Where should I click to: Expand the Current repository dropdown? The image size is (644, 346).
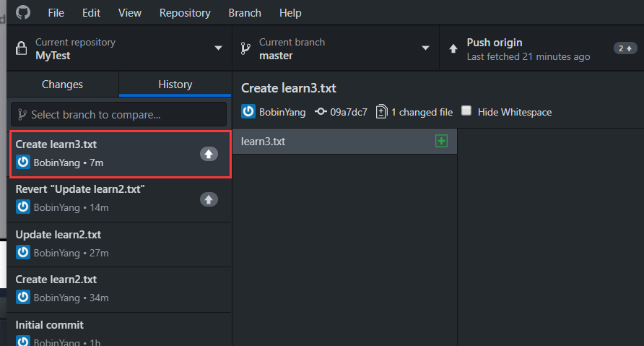(218, 48)
